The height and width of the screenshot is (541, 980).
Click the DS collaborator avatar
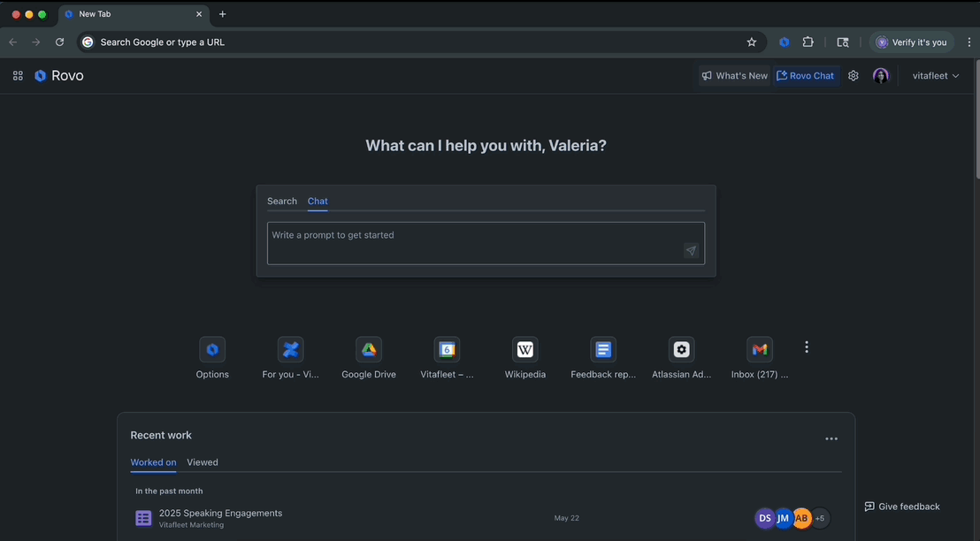(765, 518)
